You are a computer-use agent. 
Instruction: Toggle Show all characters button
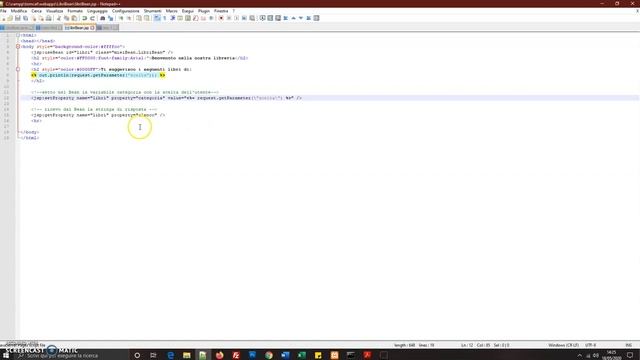point(164,18)
